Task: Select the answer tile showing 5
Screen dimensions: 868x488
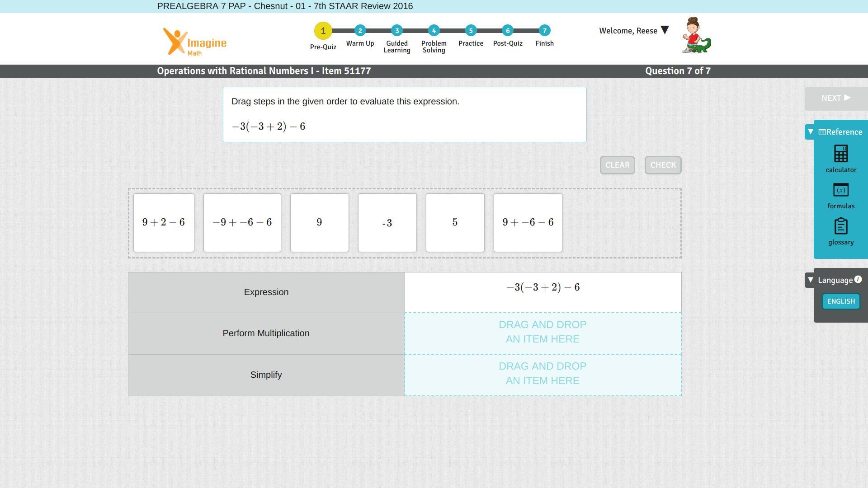Action: click(x=455, y=223)
